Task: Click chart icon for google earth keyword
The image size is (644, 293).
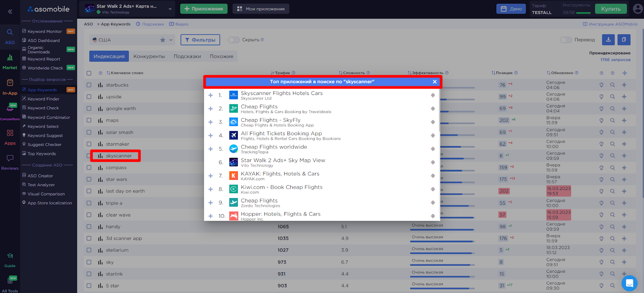Action: pyautogui.click(x=100, y=109)
